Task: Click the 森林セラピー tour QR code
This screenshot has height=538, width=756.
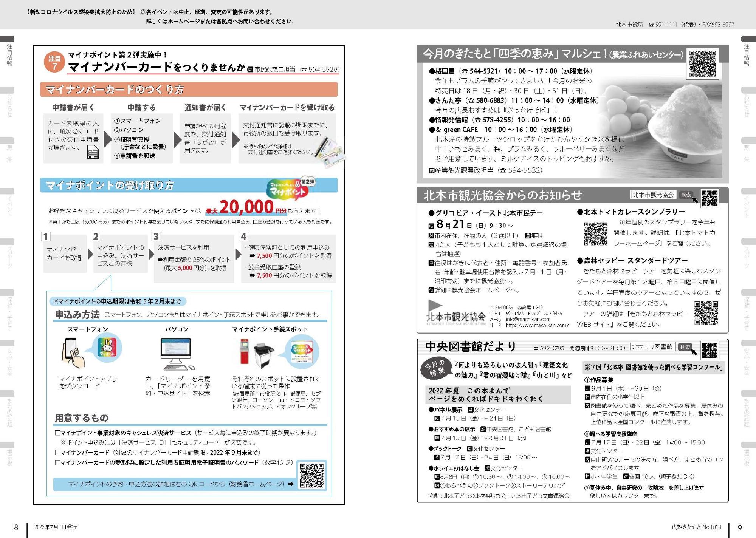Action: [x=706, y=313]
